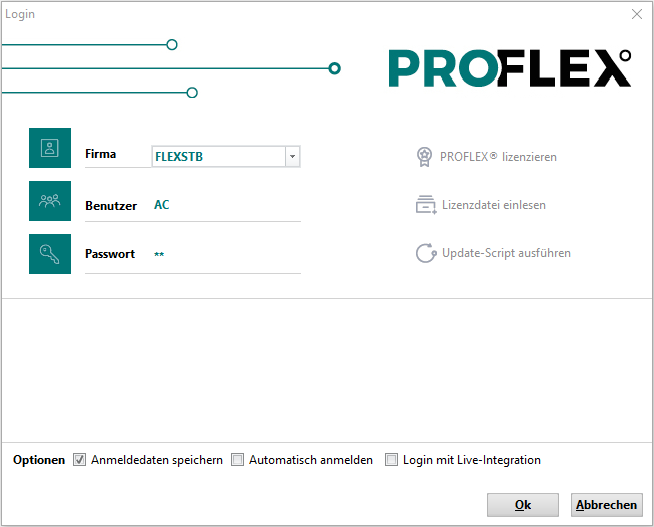
Task: Uncheck Anmeldedaten speichern checkbox
Action: pos(80,460)
